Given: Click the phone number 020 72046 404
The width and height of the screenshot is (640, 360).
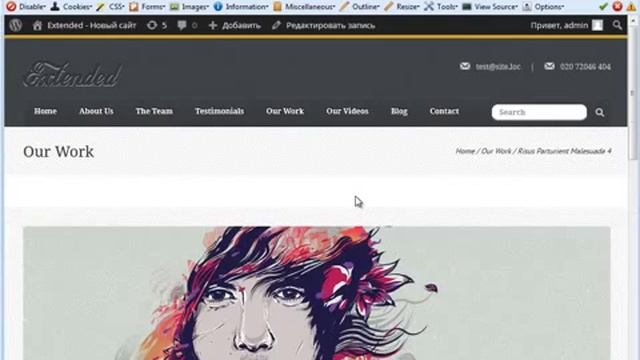Looking at the screenshot, I should (585, 67).
